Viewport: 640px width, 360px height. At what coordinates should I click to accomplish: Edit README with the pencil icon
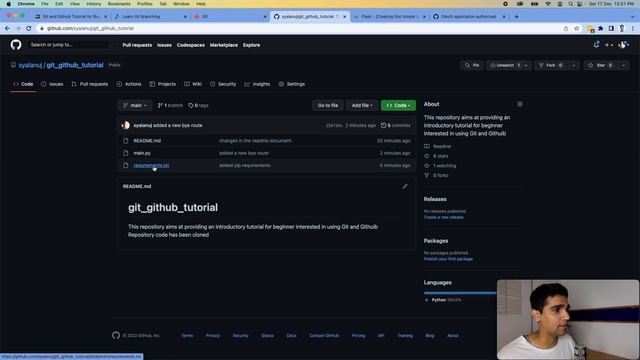click(x=404, y=187)
